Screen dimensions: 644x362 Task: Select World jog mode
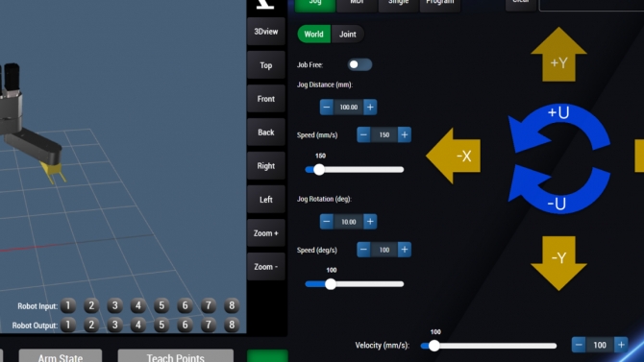click(313, 34)
